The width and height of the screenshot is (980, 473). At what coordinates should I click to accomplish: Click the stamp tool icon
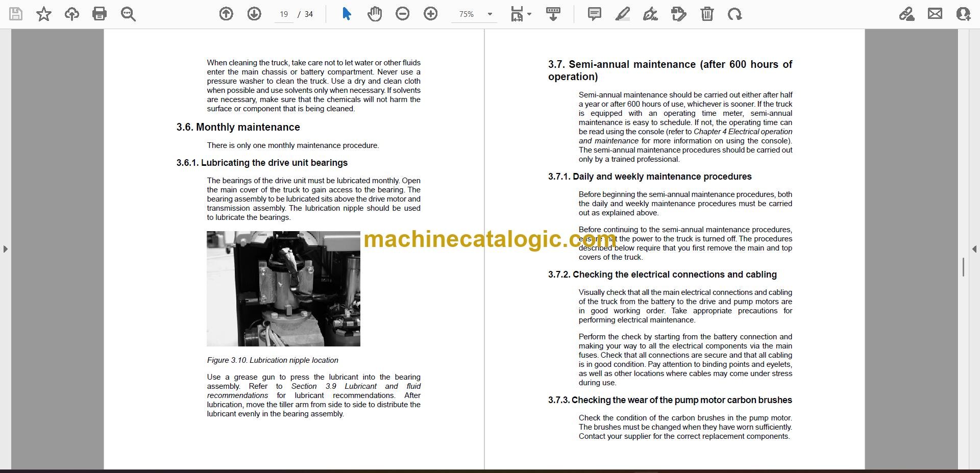pos(679,14)
